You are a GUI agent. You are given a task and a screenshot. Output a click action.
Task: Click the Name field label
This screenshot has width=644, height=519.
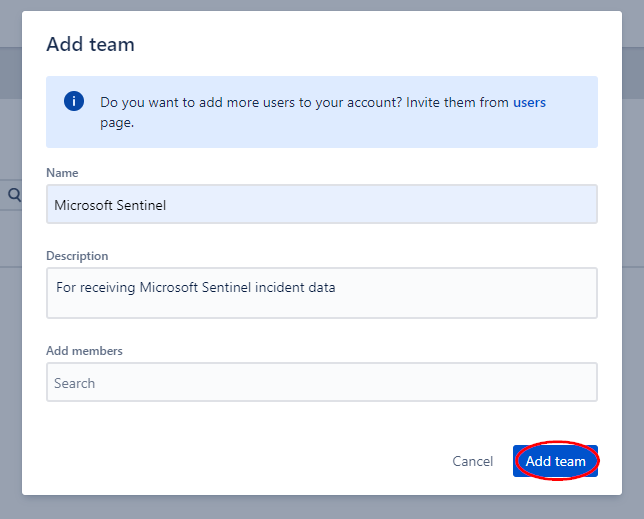pos(62,172)
